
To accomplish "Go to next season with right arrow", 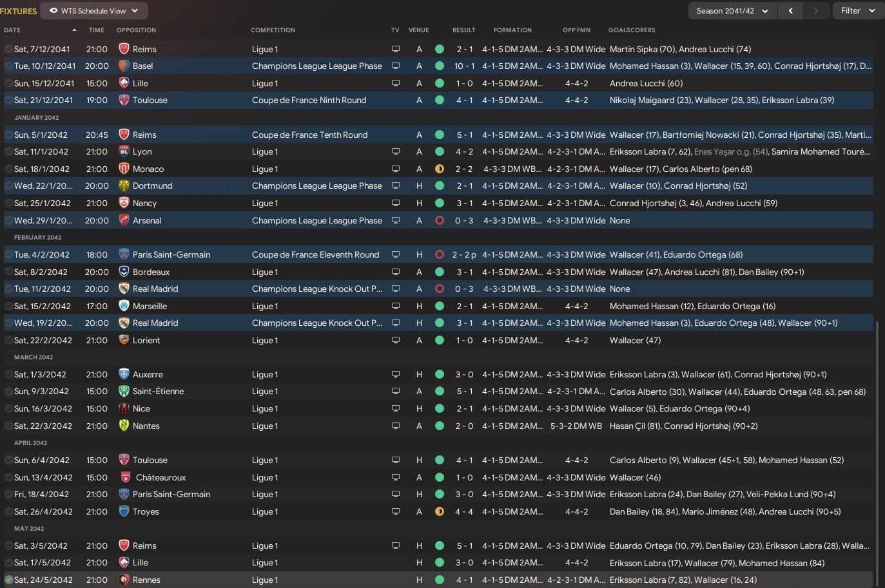I will (815, 11).
